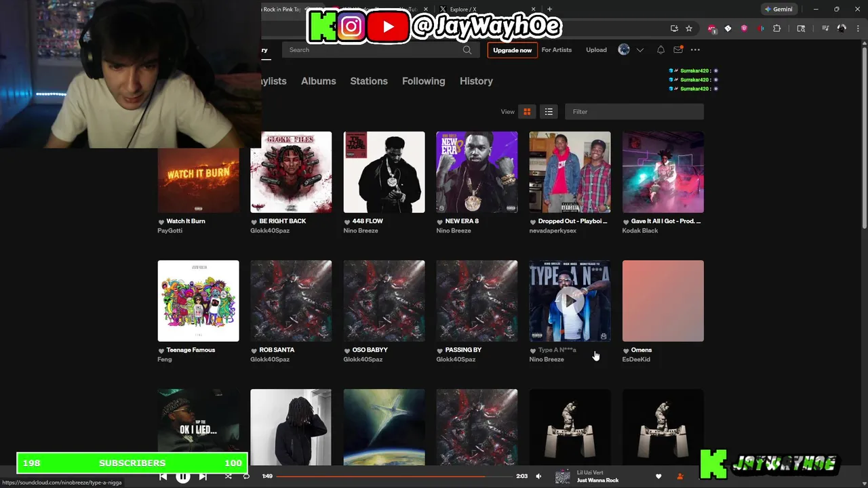Pause the current track
This screenshot has height=488, width=868.
[x=183, y=476]
